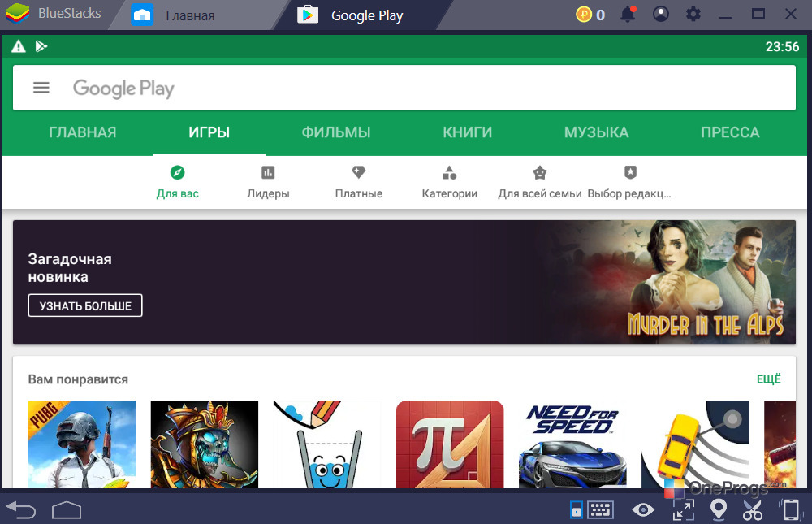Viewport: 812px width, 524px height.
Task: Select the badge 'Выбор редакц...' icon
Action: 630,172
